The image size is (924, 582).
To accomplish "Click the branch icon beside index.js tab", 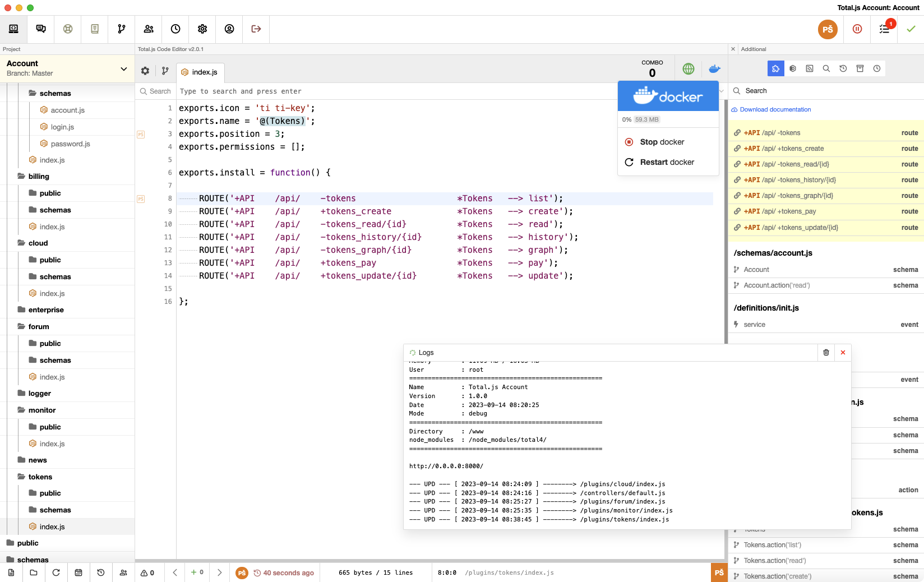I will pyautogui.click(x=165, y=71).
